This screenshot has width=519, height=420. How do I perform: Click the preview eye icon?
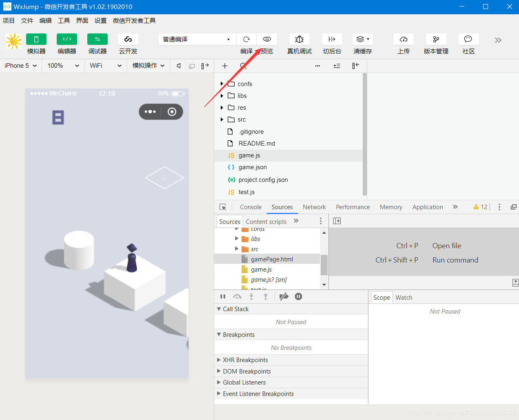point(267,39)
